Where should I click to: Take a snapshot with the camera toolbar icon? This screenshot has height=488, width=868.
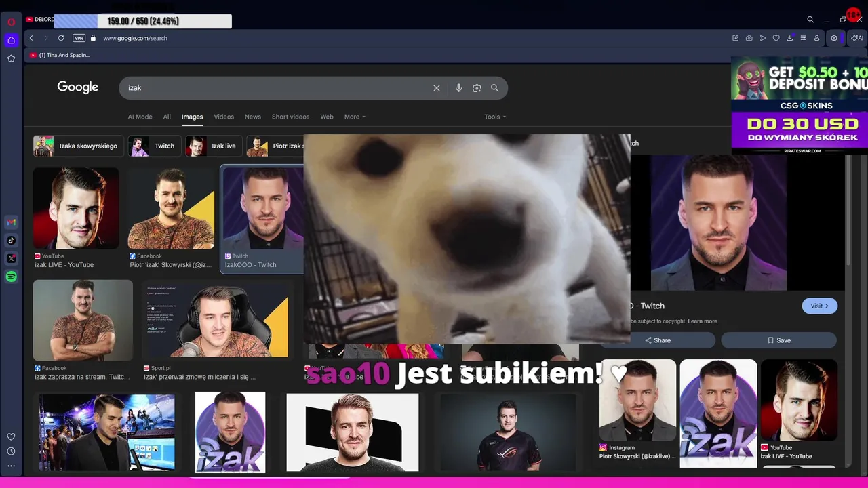pyautogui.click(x=749, y=38)
